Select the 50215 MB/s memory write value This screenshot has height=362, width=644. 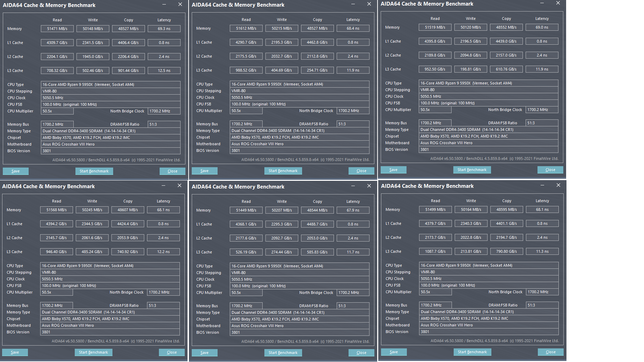pos(282,28)
